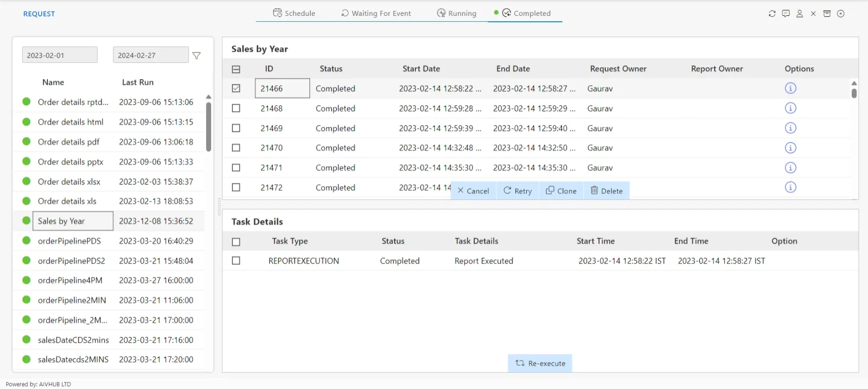
Task: Click green status dot of Order details xls
Action: (x=27, y=201)
